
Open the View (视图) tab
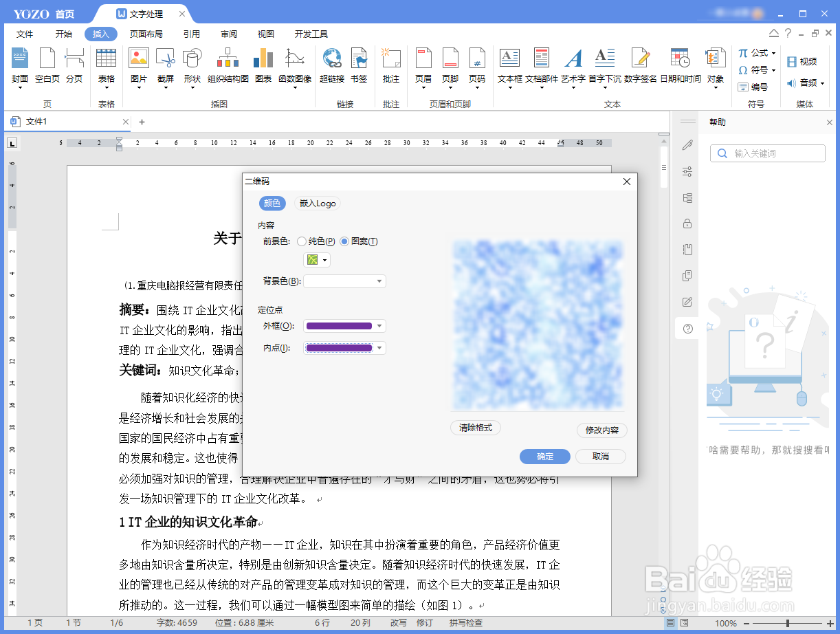266,34
